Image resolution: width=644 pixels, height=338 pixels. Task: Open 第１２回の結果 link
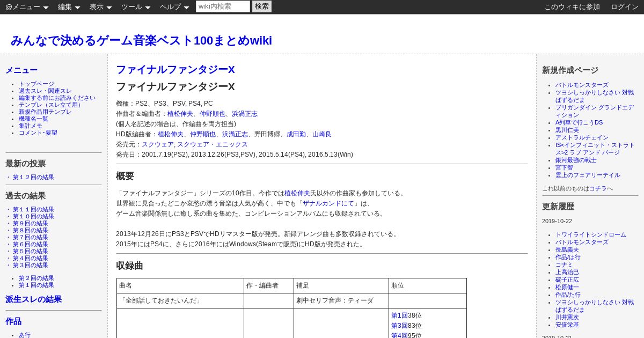tap(33, 178)
